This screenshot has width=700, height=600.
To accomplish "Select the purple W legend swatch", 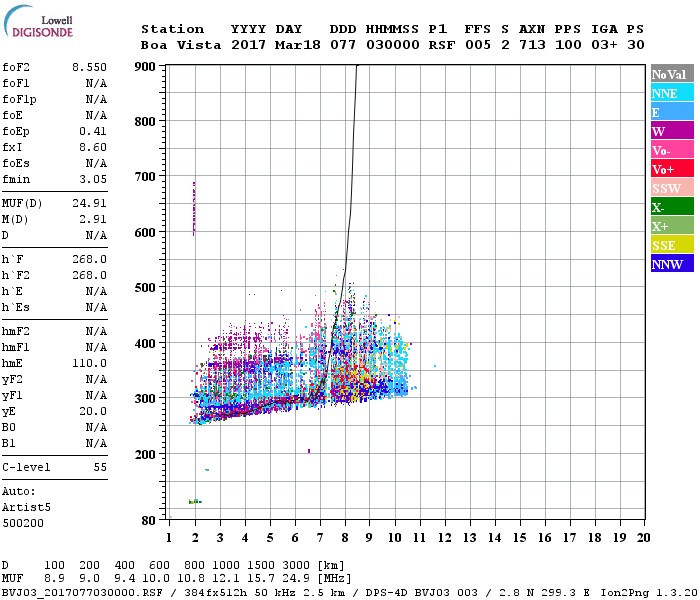I will [x=672, y=131].
